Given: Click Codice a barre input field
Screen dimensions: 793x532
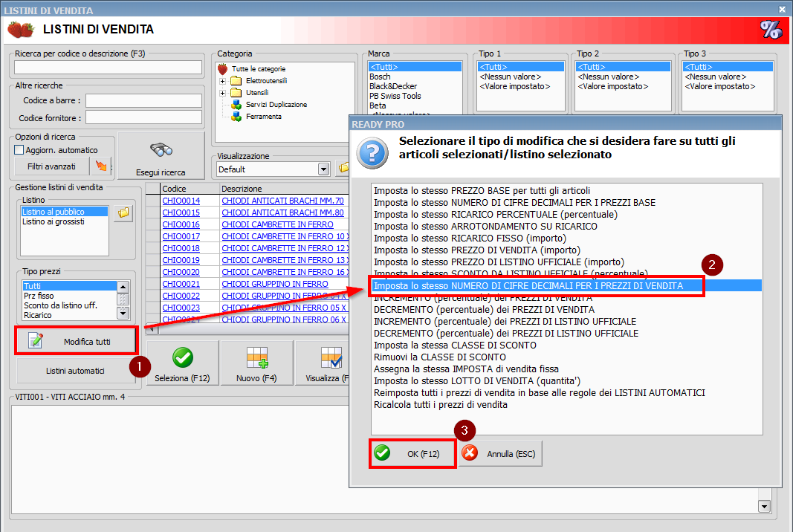Looking at the screenshot, I should [x=143, y=100].
